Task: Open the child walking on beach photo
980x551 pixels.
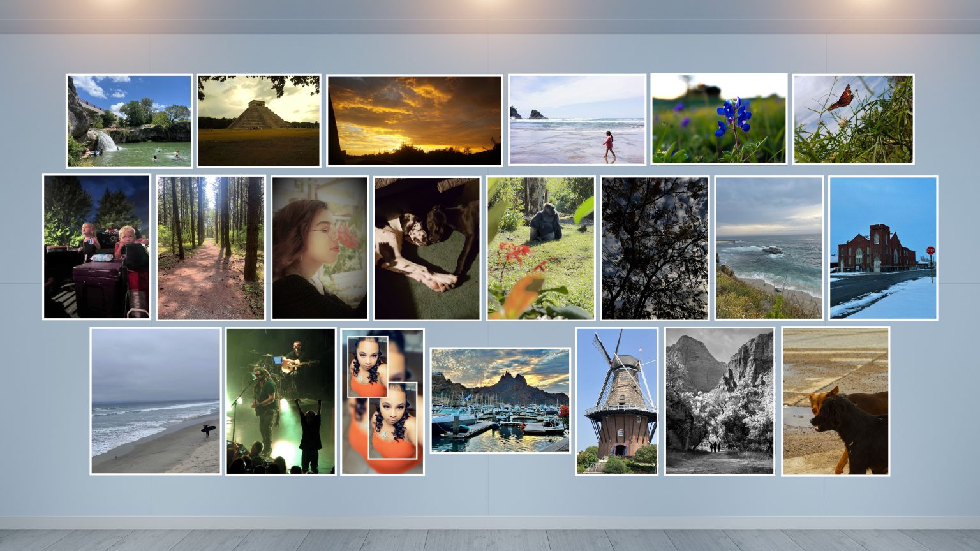Action: (x=575, y=121)
